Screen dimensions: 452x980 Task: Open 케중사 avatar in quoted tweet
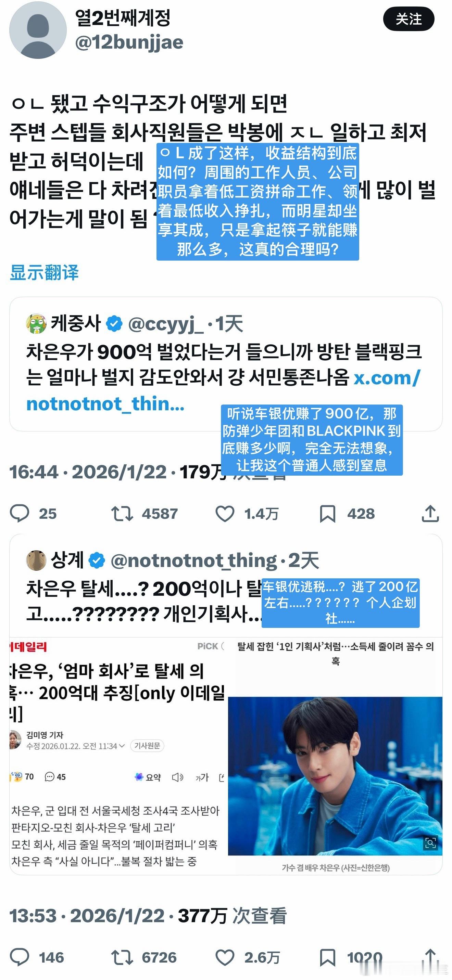click(36, 323)
